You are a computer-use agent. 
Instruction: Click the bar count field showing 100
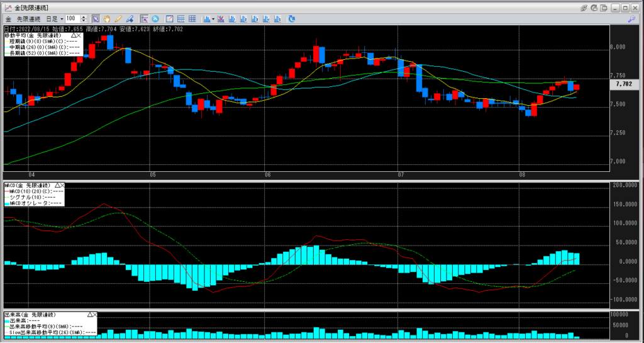coord(70,19)
